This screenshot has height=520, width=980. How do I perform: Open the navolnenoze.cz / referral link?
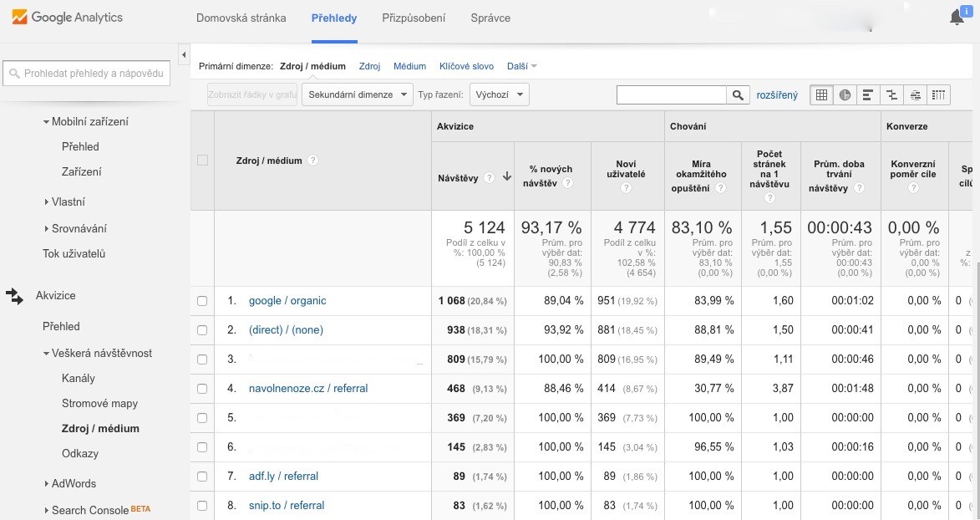click(x=308, y=389)
